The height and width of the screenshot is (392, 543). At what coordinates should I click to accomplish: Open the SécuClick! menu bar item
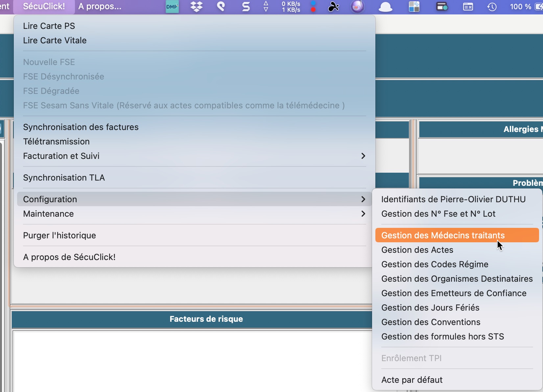tap(44, 7)
